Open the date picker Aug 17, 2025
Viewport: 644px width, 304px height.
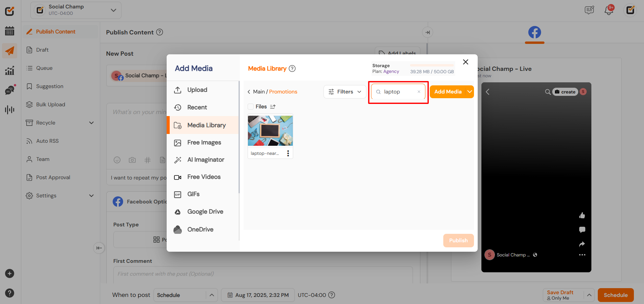click(x=258, y=295)
